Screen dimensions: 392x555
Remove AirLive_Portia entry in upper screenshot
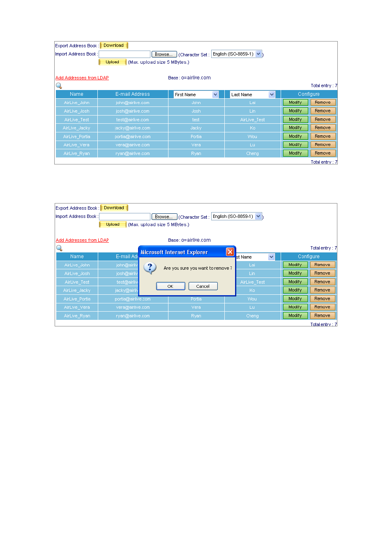323,136
